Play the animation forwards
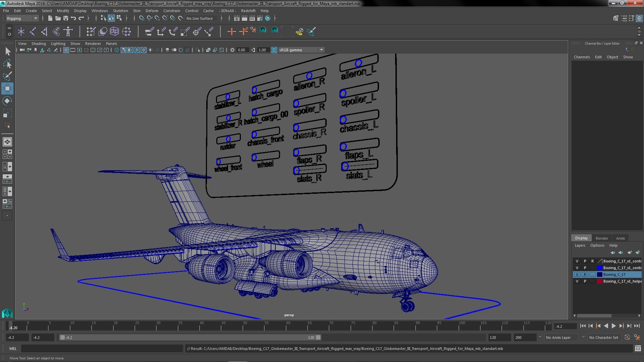This screenshot has width=644, height=362. click(x=614, y=326)
